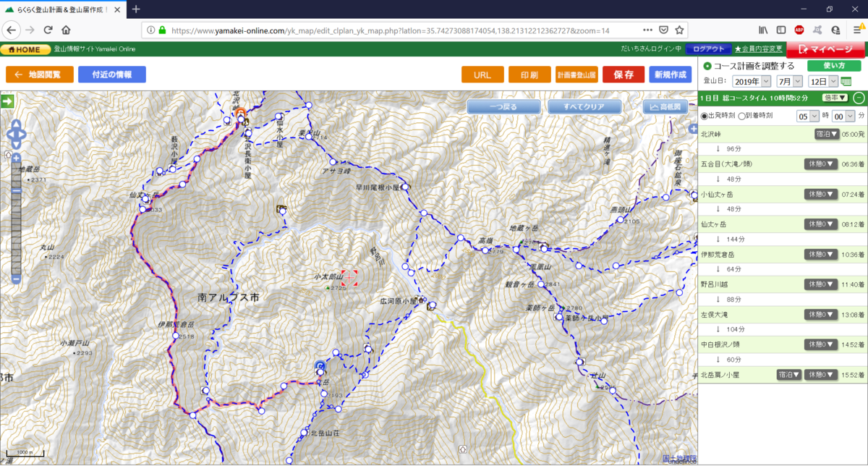The height and width of the screenshot is (466, 868).
Task: Open page actions three-dot menu
Action: pyautogui.click(x=646, y=30)
